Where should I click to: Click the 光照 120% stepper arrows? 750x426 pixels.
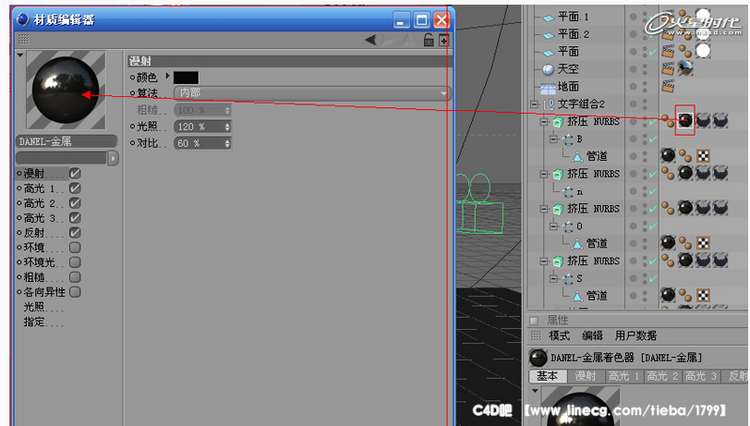(227, 127)
